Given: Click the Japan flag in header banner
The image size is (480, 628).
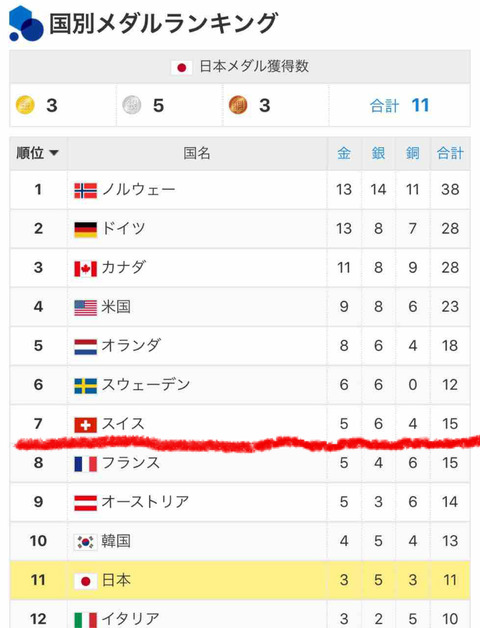Looking at the screenshot, I should point(182,67).
